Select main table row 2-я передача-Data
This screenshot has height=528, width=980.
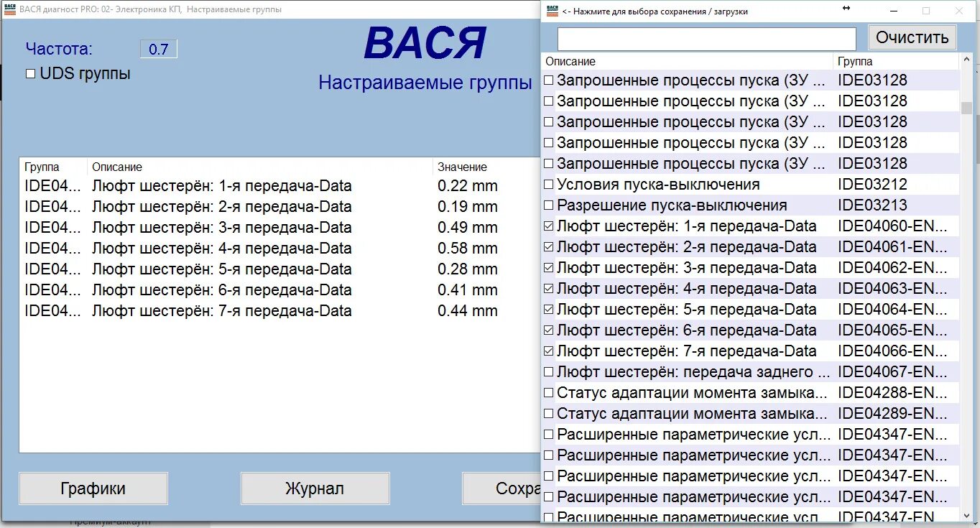[x=279, y=207]
